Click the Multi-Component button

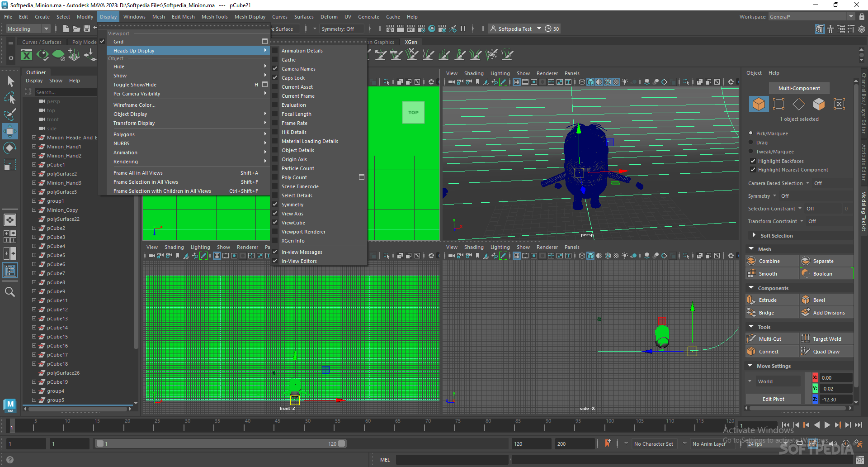(x=799, y=88)
